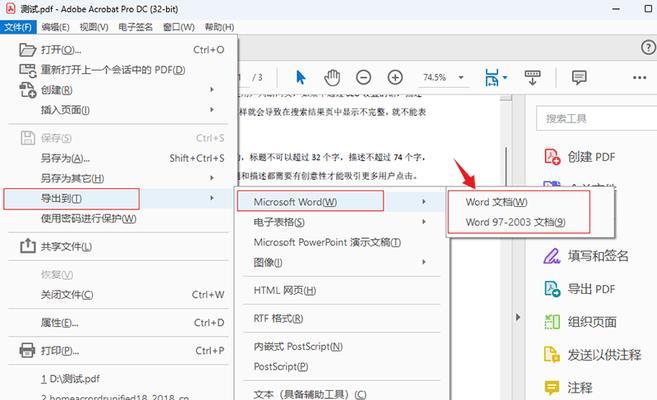This screenshot has width=657, height=400.
Task: Click the zoom in plus icon
Action: click(x=395, y=77)
